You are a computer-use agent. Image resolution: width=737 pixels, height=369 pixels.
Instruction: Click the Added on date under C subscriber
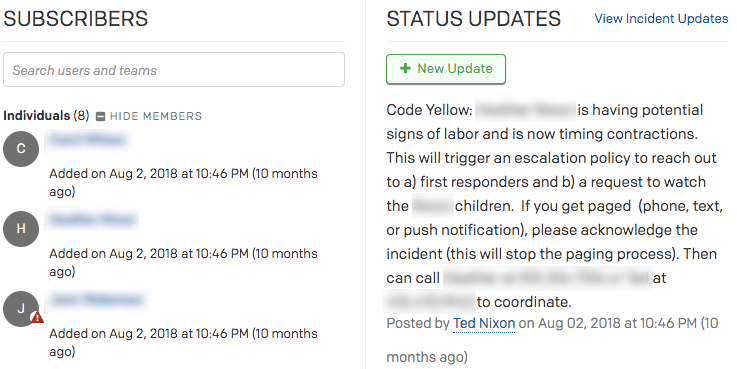(x=183, y=182)
